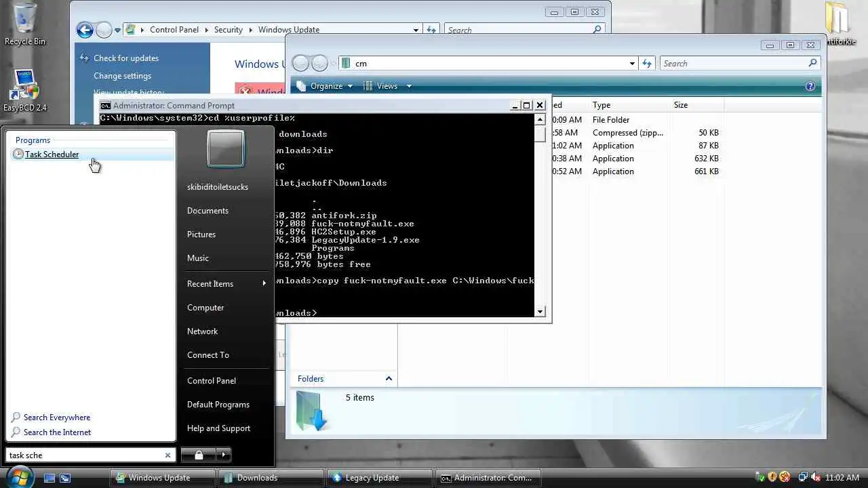This screenshot has height=488, width=868.
Task: Open Documents from the Start menu
Action: [208, 211]
